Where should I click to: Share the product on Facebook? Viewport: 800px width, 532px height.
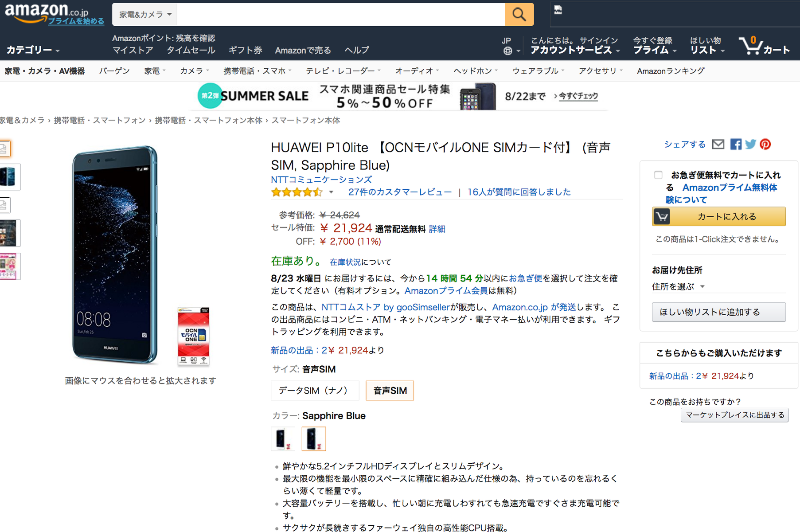pyautogui.click(x=736, y=144)
